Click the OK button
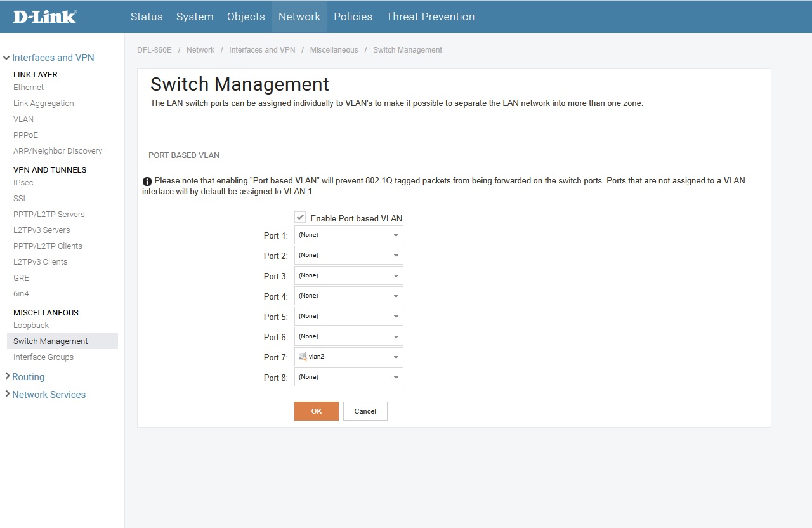 317,411
